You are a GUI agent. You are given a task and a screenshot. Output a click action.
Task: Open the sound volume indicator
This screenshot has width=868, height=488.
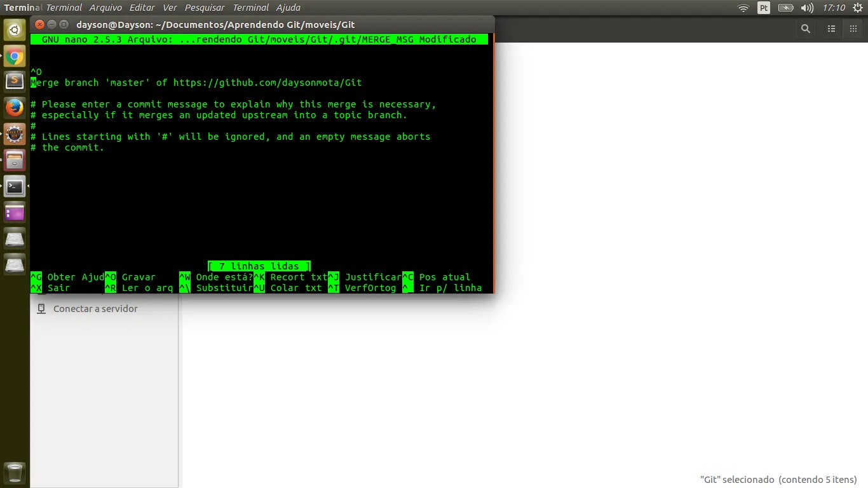(x=807, y=8)
